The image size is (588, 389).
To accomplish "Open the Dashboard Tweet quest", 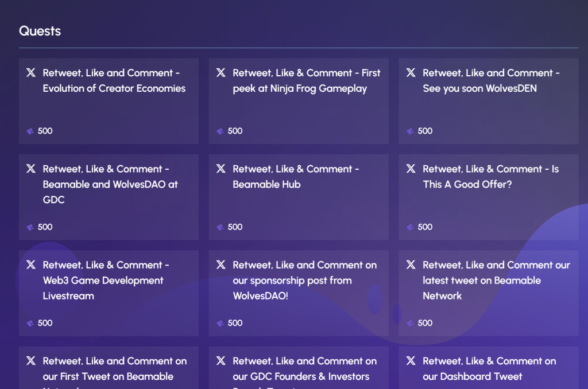I will (489, 368).
